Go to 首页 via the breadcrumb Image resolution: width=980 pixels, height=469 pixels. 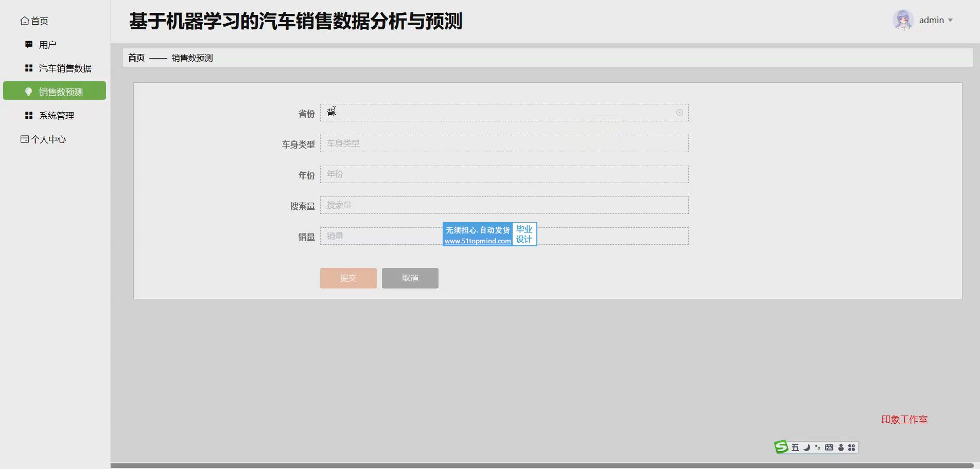click(x=136, y=58)
